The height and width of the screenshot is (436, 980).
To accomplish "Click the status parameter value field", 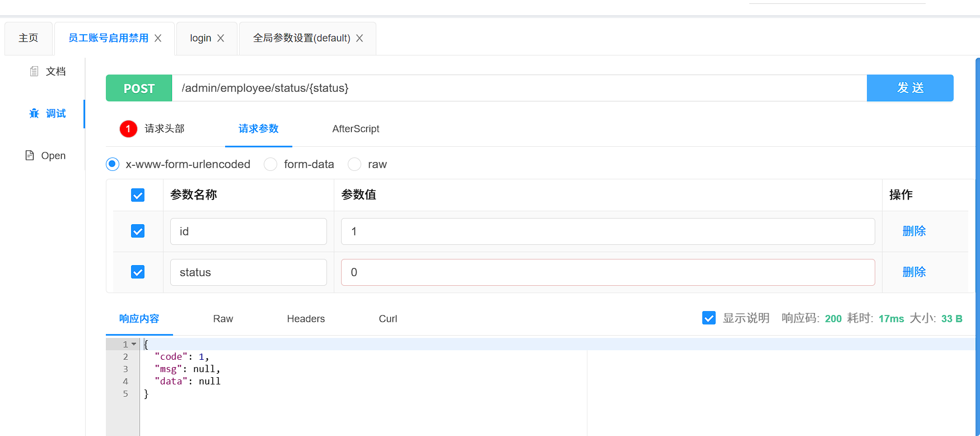I will [x=608, y=272].
